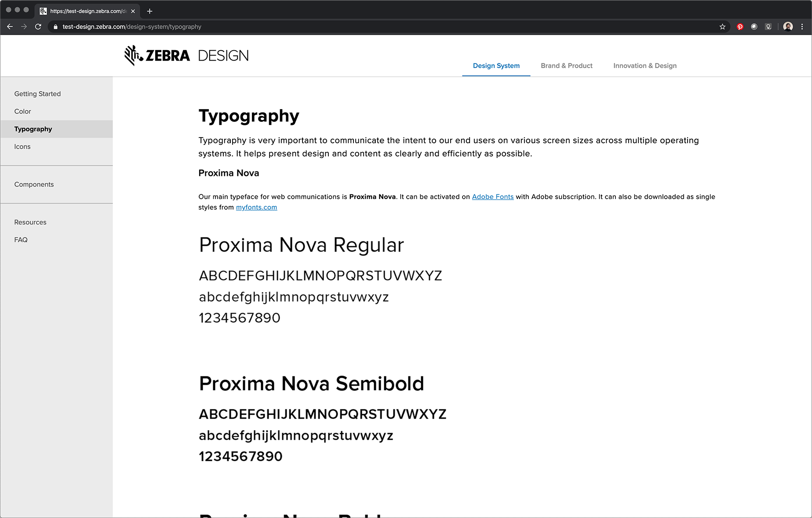Open the Pinterest extension icon
Screen dimensions: 812x518
click(740, 27)
